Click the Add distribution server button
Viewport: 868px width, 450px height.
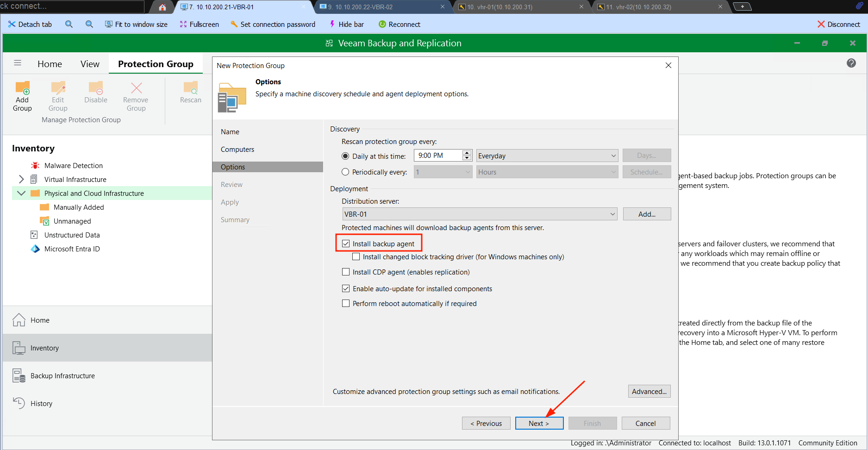pos(647,214)
